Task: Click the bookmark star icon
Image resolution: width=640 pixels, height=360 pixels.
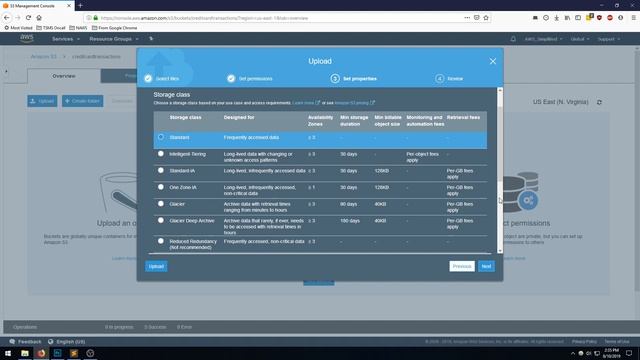Action: [486, 18]
